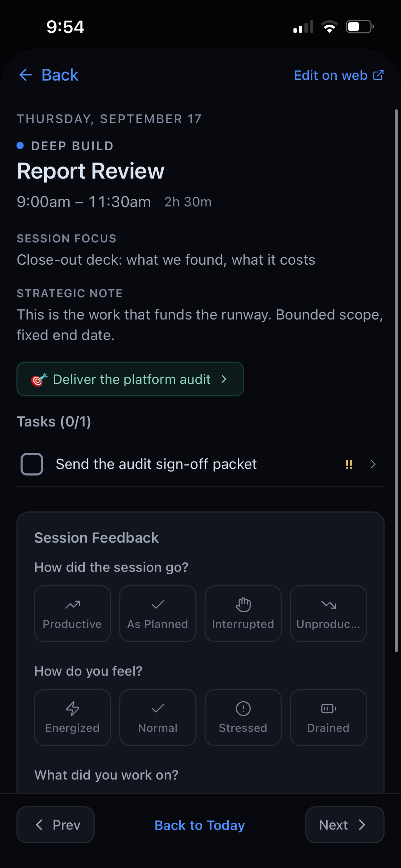Expand the audit sign-off task chevron
401x868 pixels.
373,464
